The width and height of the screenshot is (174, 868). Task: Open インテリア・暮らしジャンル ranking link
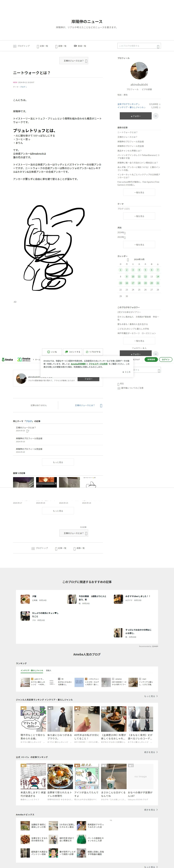(x=131, y=107)
